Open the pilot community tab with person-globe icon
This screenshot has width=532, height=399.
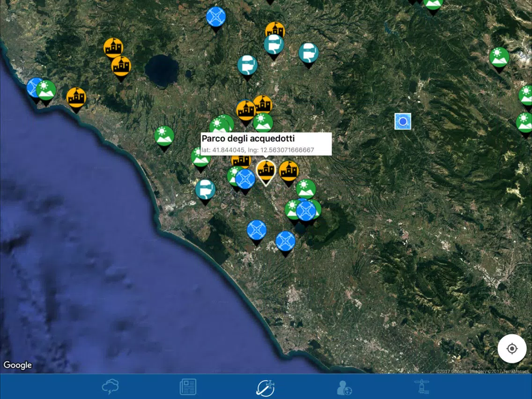(344, 387)
